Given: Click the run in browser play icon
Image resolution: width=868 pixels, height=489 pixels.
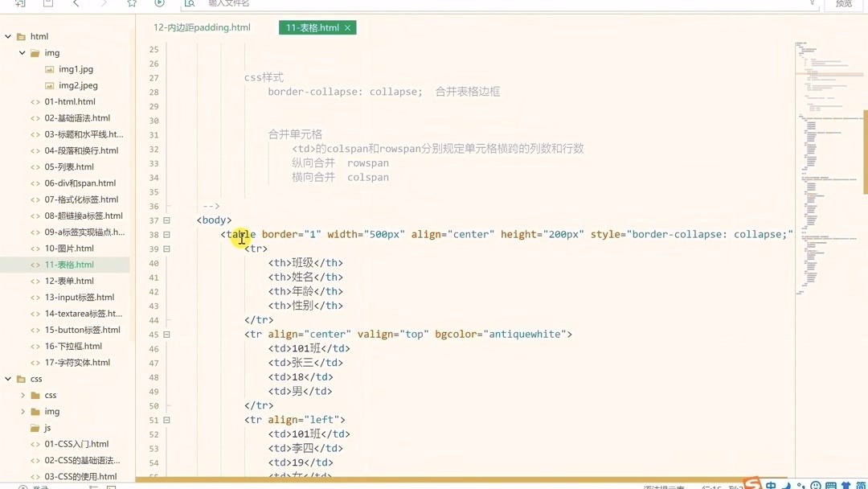Looking at the screenshot, I should pos(159,4).
